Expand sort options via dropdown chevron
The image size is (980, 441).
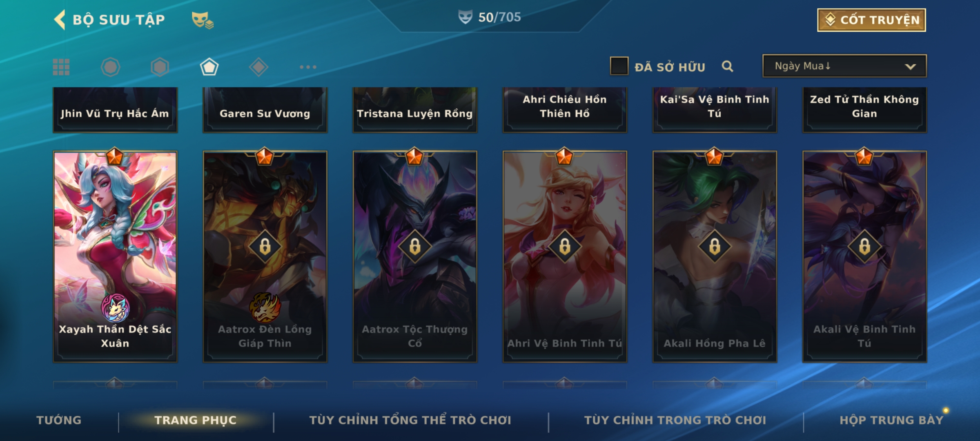[x=910, y=67]
